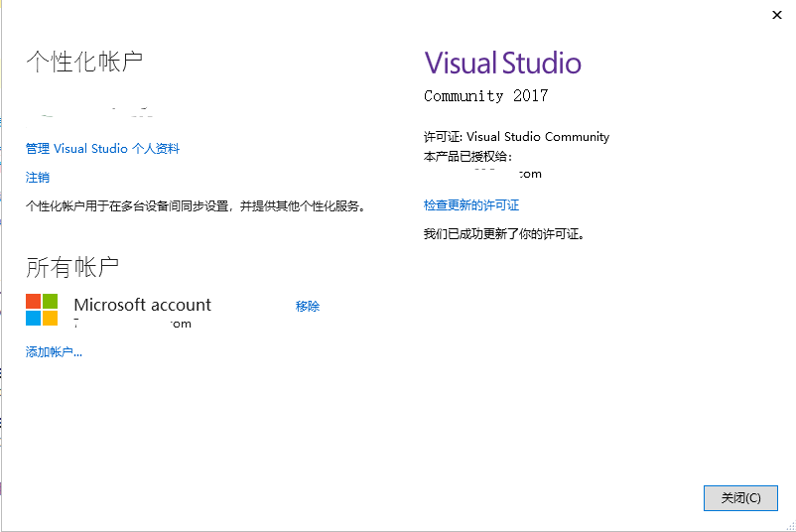Click the 所有帐户 heading
This screenshot has width=796, height=532.
[x=72, y=268]
